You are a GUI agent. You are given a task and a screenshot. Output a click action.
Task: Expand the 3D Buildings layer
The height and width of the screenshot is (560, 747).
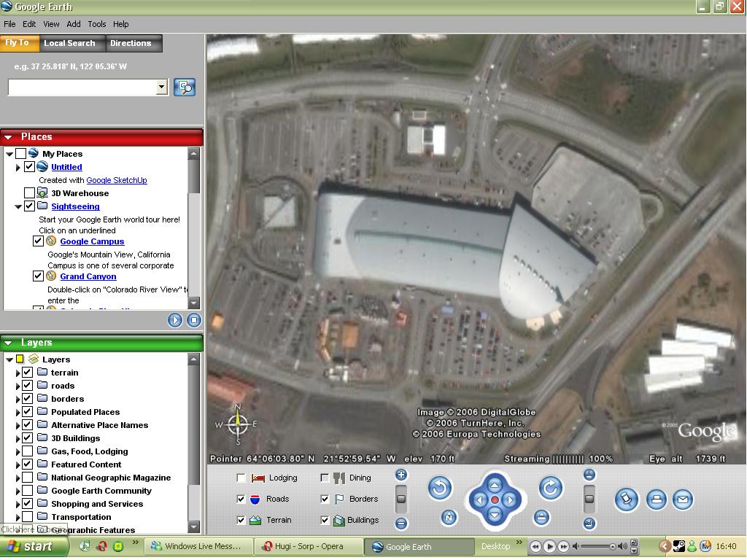point(18,438)
